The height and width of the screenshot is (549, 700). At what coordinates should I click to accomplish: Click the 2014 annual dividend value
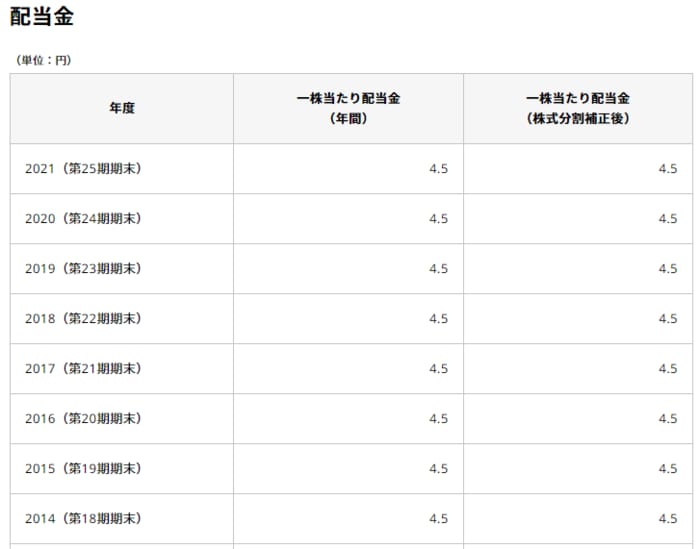438,519
